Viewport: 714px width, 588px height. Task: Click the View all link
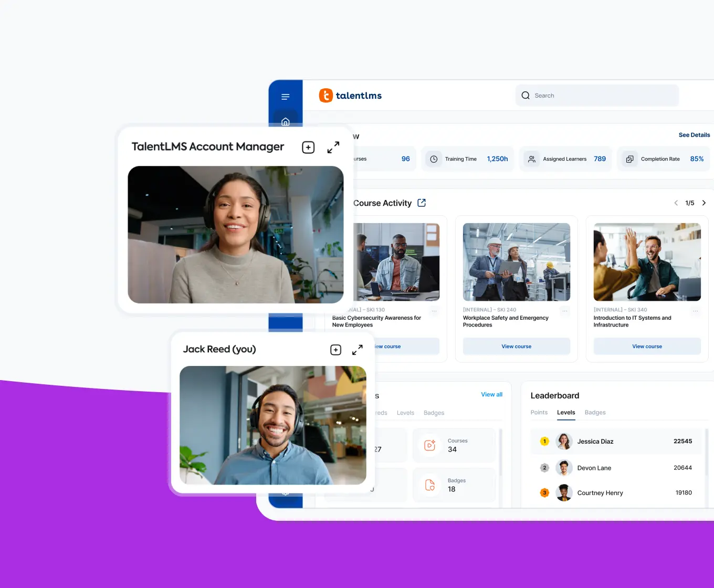[491, 394]
